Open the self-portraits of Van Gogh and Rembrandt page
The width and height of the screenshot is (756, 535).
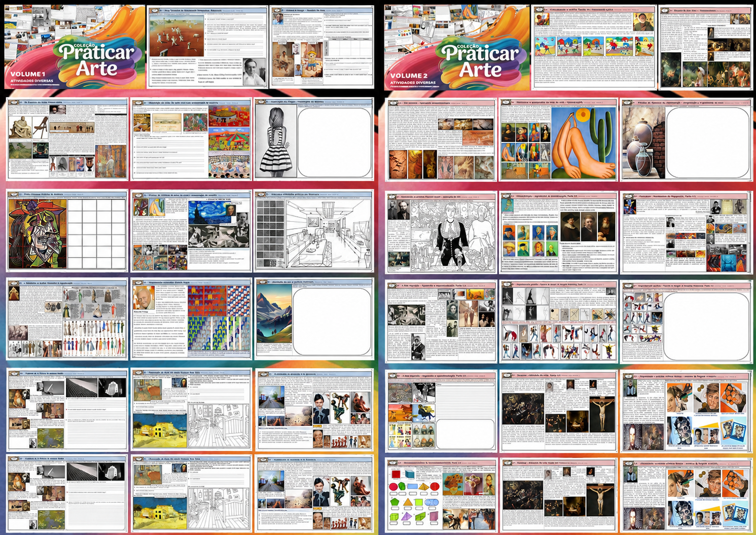pos(559,232)
